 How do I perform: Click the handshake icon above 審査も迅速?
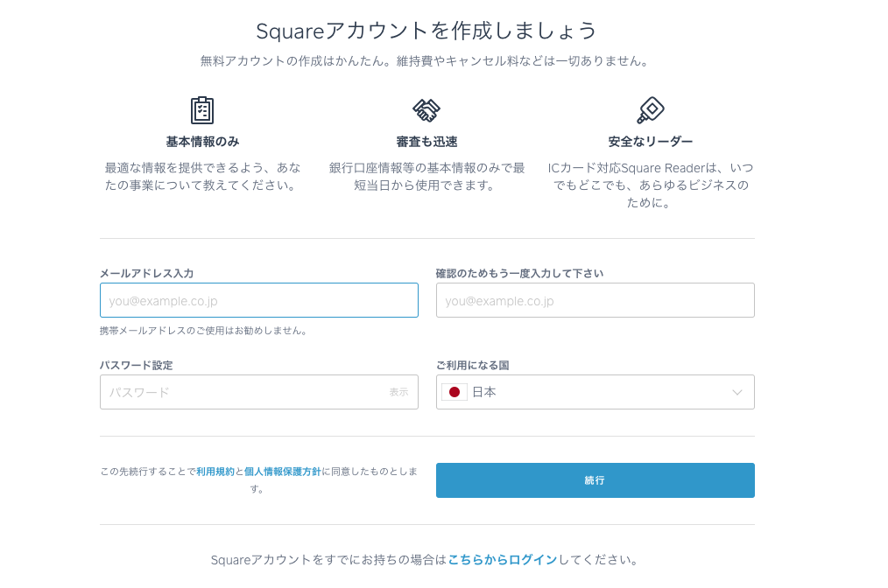426,110
